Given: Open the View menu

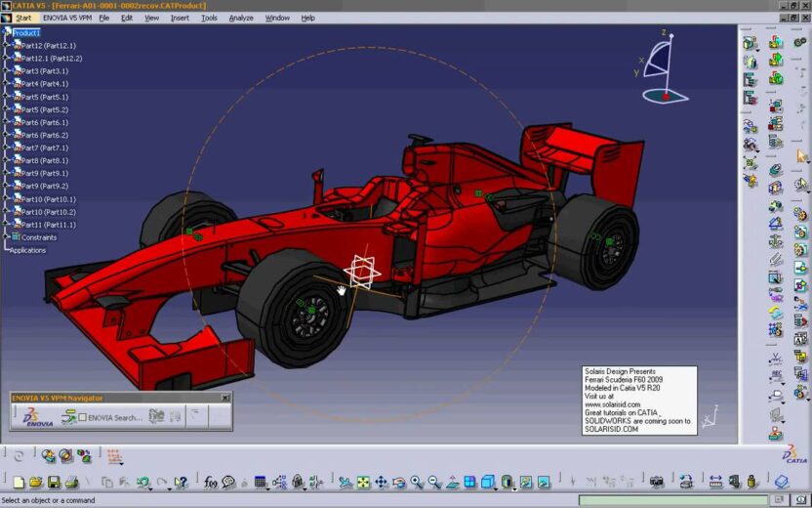Looking at the screenshot, I should pyautogui.click(x=151, y=18).
